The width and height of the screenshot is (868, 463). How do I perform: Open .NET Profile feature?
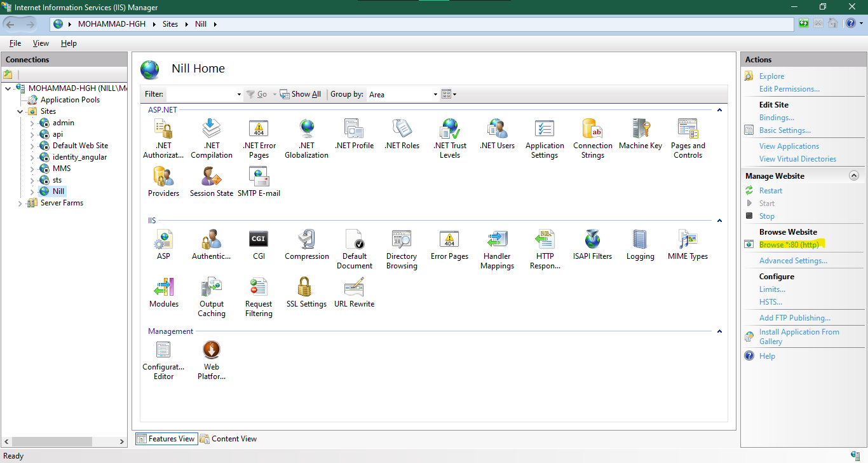point(355,134)
